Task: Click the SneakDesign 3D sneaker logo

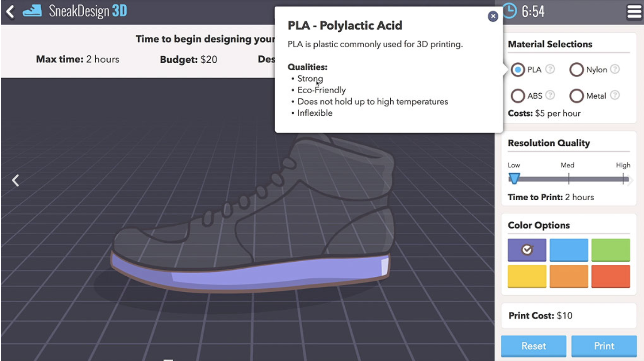Action: (x=32, y=11)
